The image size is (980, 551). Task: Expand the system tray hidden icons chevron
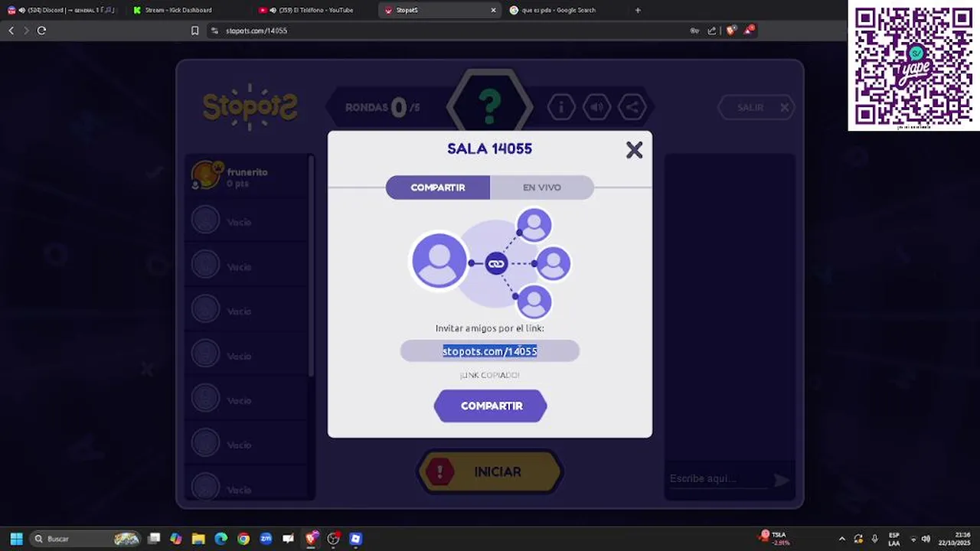click(x=842, y=539)
